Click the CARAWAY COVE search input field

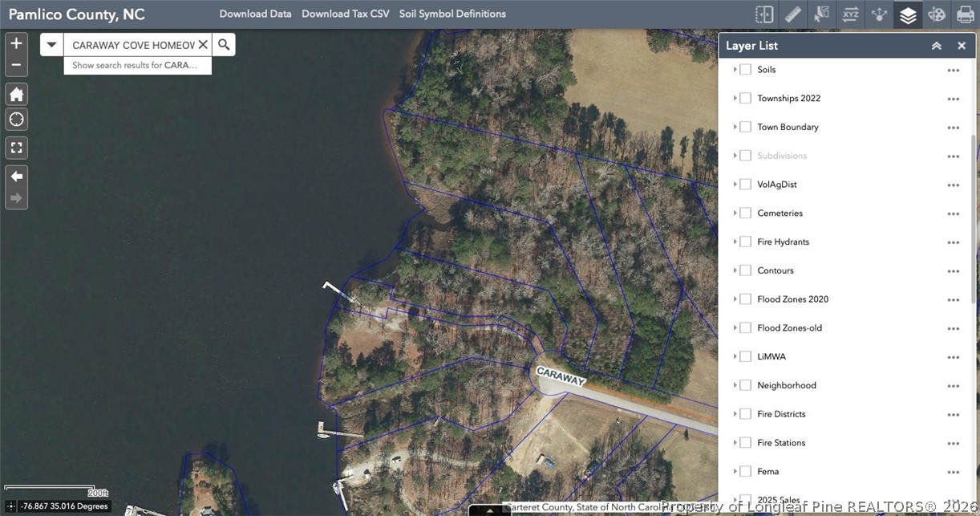pyautogui.click(x=132, y=45)
